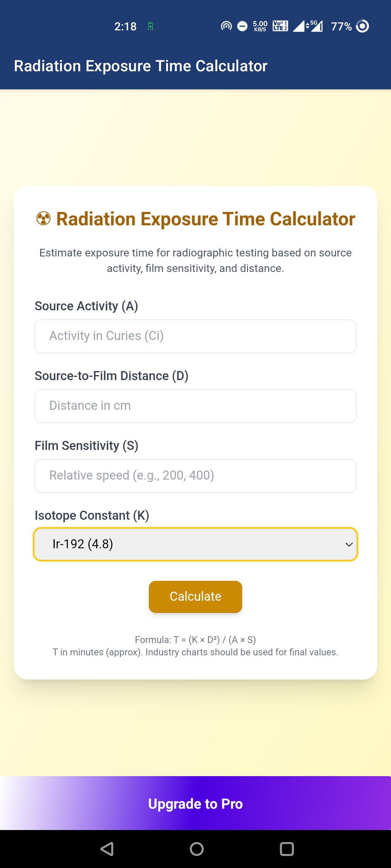Tap the radiation symbol icon beside title
The width and height of the screenshot is (391, 868).
click(x=43, y=219)
